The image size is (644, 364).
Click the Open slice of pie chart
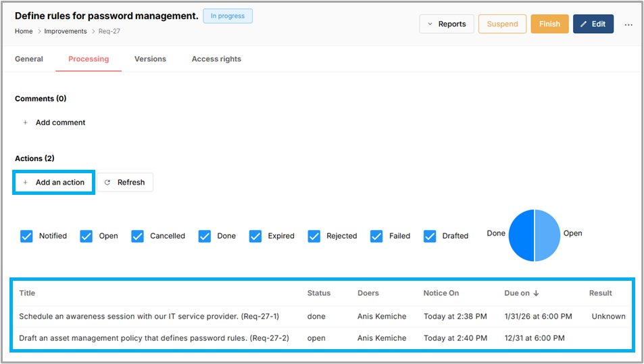pyautogui.click(x=547, y=235)
